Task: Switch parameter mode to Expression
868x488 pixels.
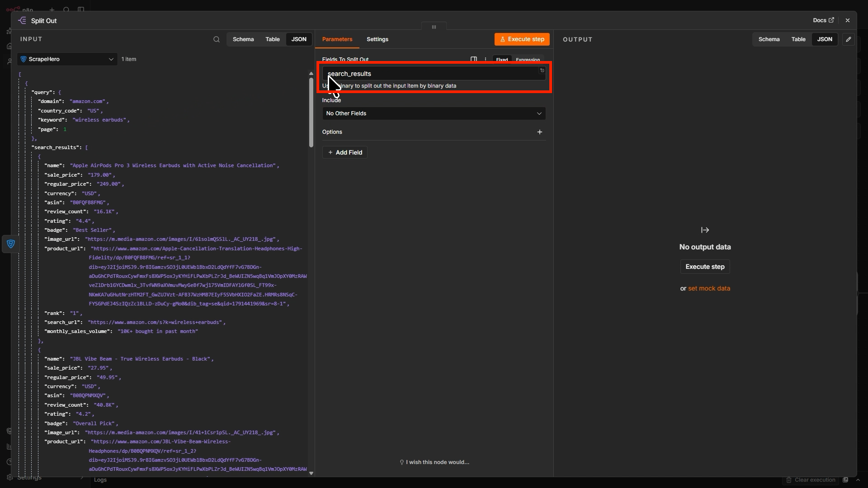Action: click(x=528, y=60)
